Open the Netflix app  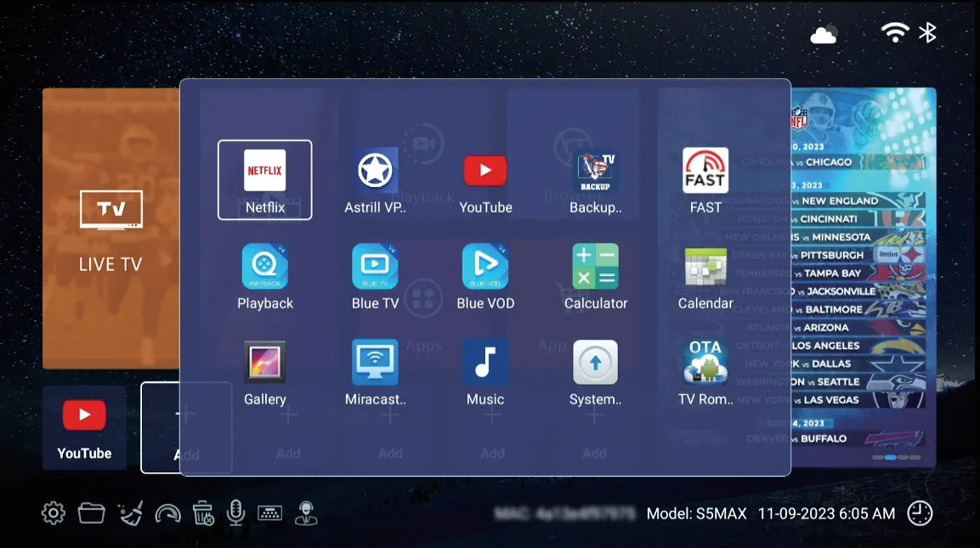click(264, 180)
